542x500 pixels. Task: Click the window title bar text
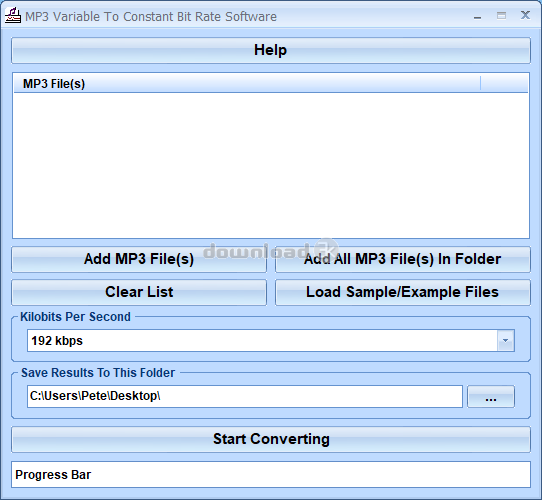coord(151,17)
